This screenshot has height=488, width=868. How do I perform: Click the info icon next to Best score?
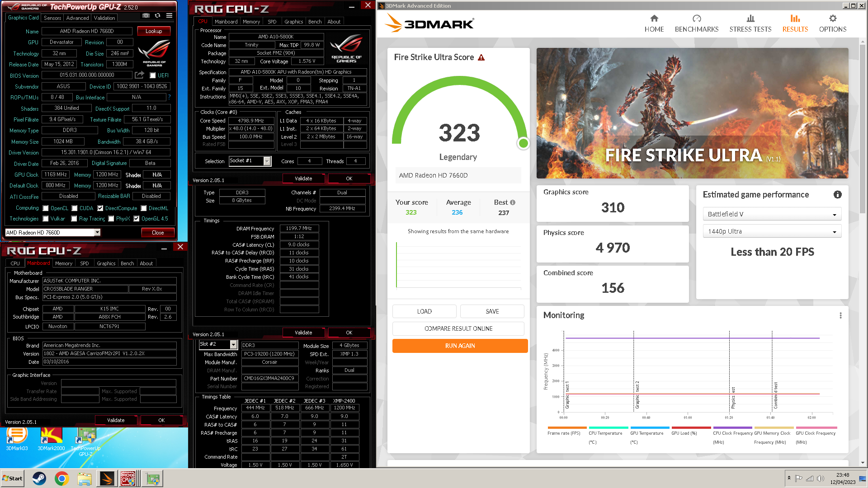tap(513, 202)
